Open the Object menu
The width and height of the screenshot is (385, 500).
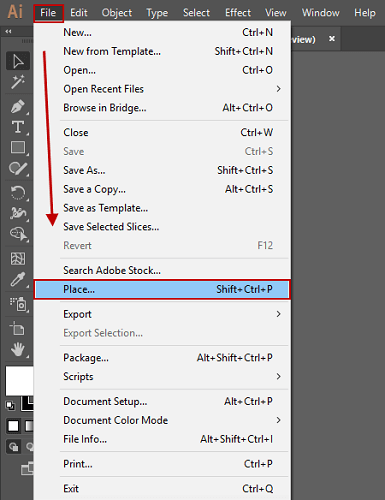coord(117,13)
